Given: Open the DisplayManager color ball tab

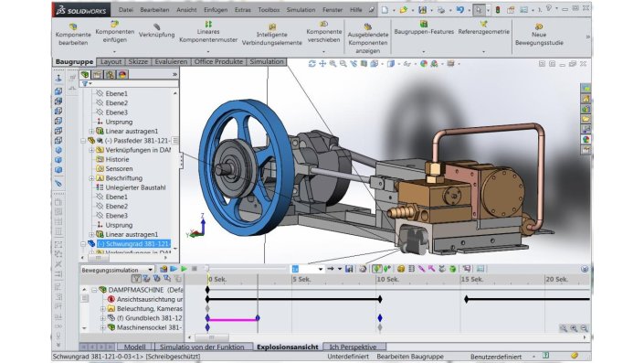Looking at the screenshot, I should [x=122, y=74].
